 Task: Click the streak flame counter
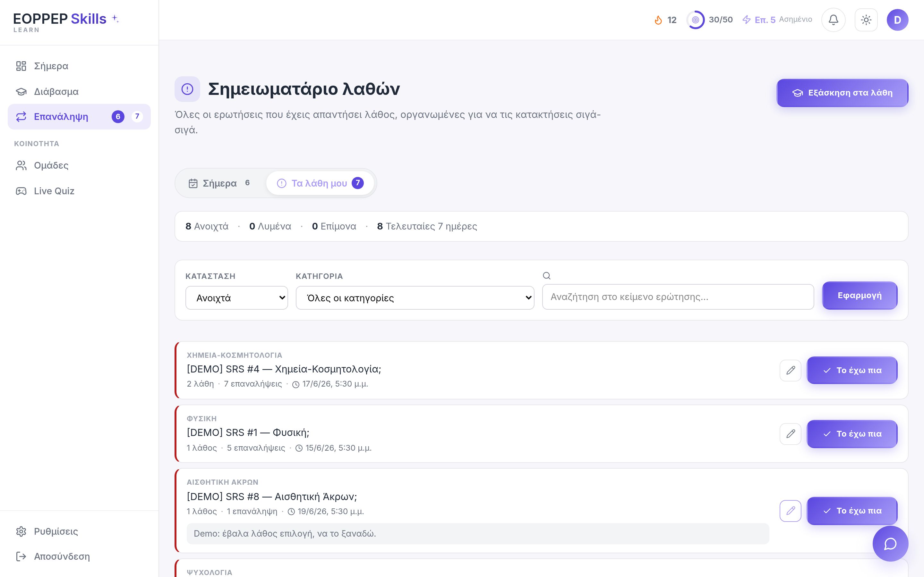pyautogui.click(x=665, y=20)
